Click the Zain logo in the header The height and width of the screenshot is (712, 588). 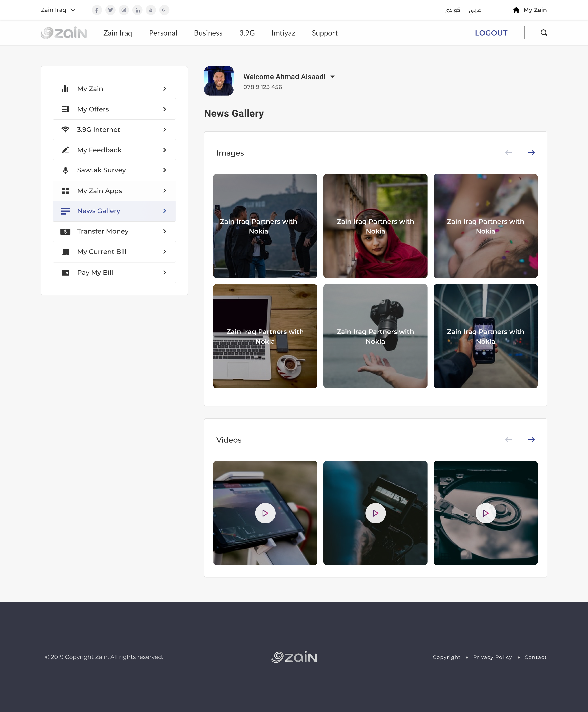(x=64, y=33)
